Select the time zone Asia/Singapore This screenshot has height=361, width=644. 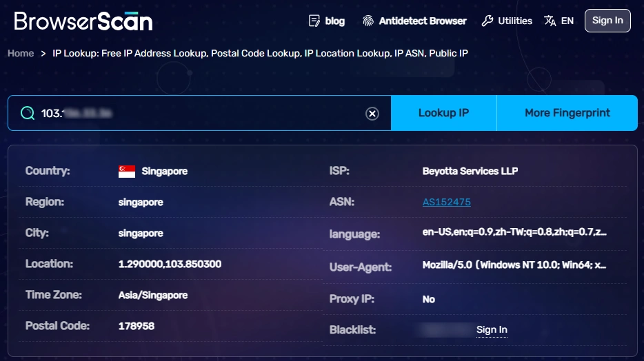pyautogui.click(x=153, y=295)
